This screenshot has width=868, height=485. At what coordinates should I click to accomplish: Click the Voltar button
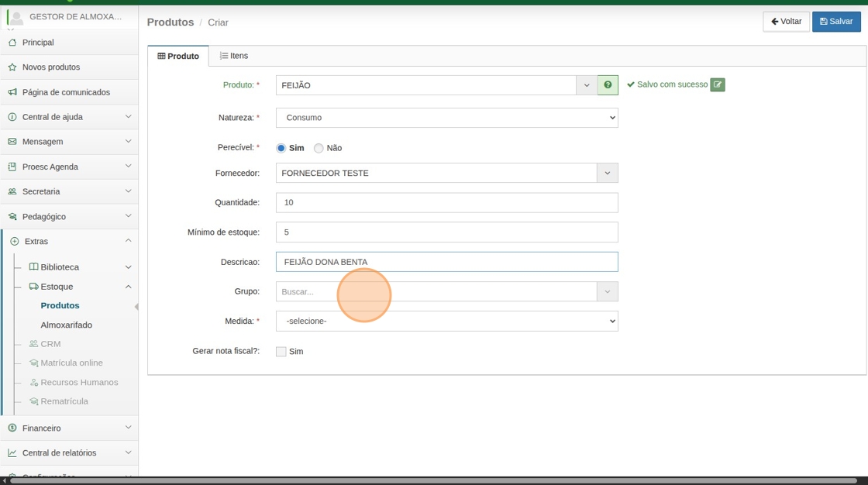point(786,22)
